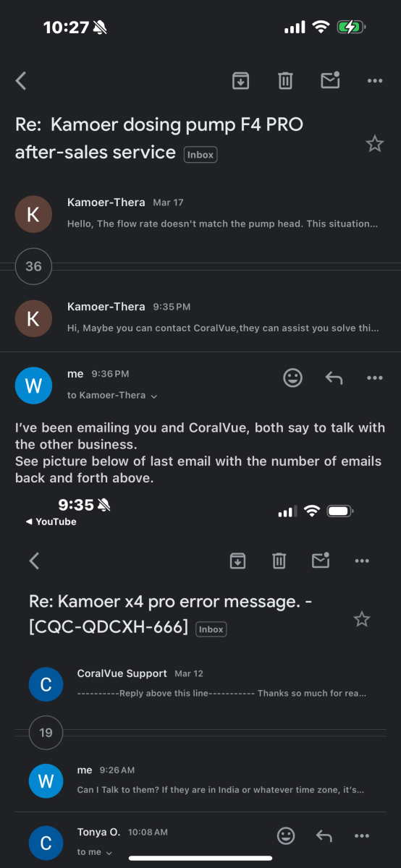The image size is (401, 868).
Task: Tap the K avatar for Kamoer-Thera Mar 17
Action: pos(33,214)
